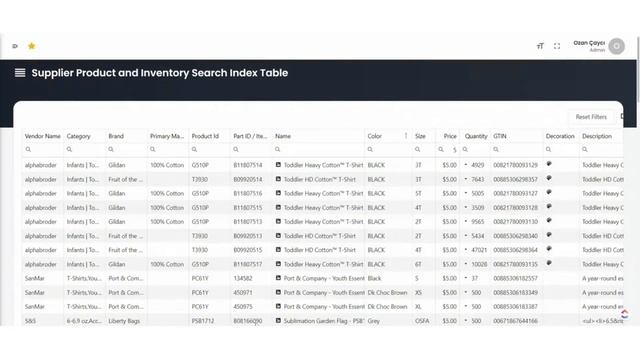The height and width of the screenshot is (360, 640).
Task: Toggle the sidebar collapse icon beside the star
Action: point(15,46)
